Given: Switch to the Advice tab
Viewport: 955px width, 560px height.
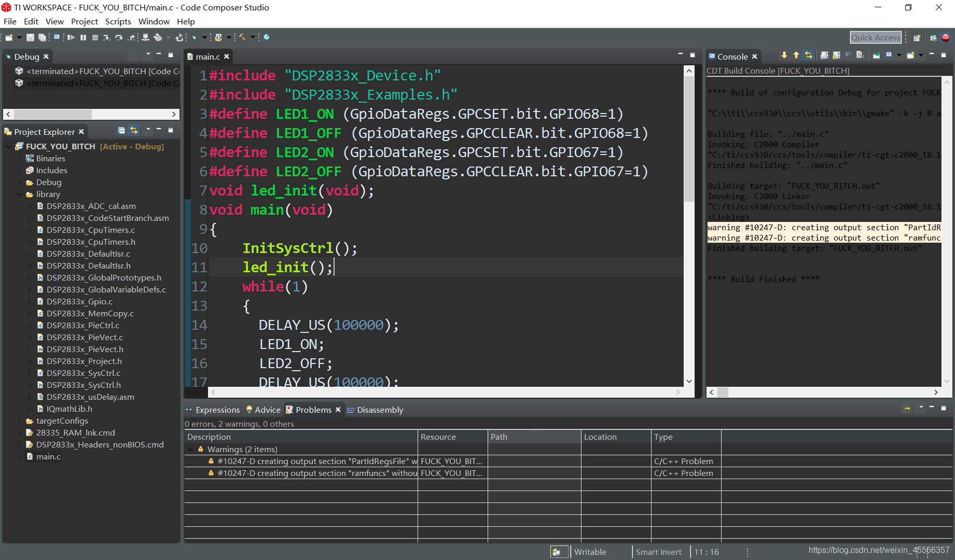Looking at the screenshot, I should (x=263, y=410).
